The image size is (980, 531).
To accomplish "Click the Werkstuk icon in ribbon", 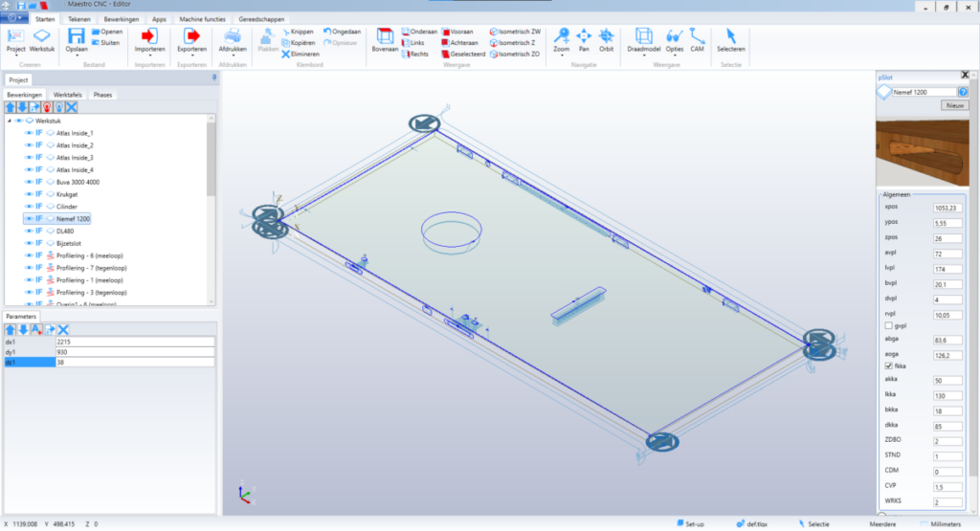I will tap(42, 37).
